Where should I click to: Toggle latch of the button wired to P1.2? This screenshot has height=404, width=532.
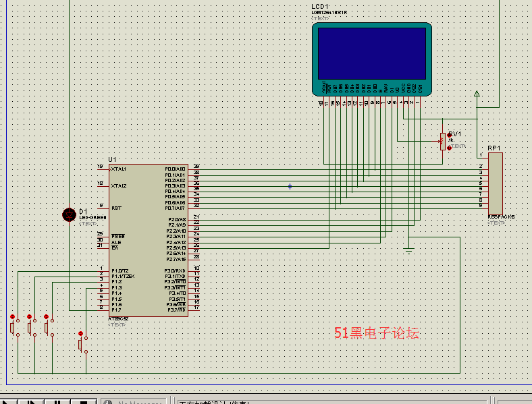(47, 316)
